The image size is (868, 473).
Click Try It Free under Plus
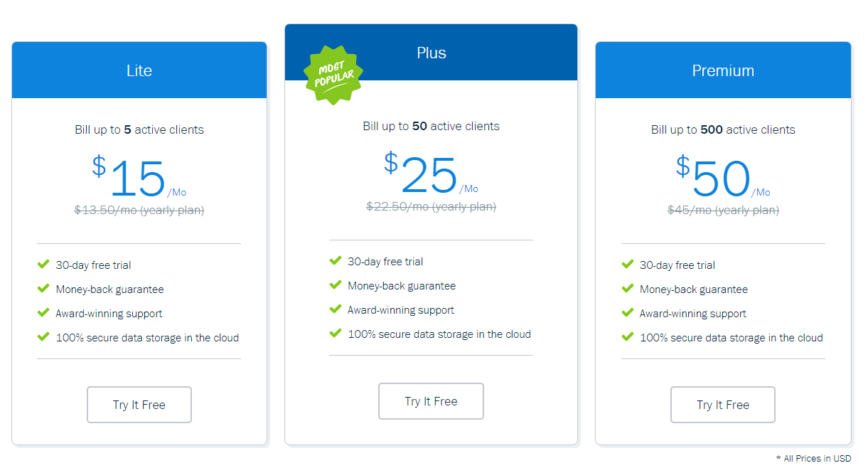(x=431, y=401)
